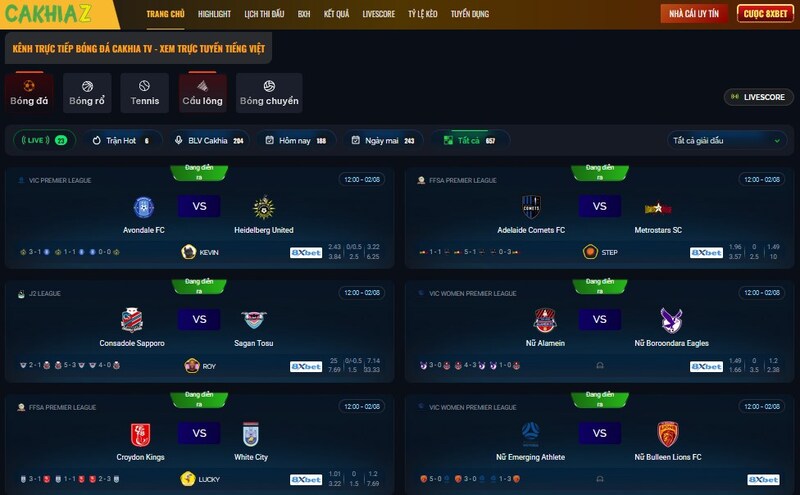Open the LỊCH THI ĐẤU menu
The height and width of the screenshot is (495, 800).
(x=264, y=14)
